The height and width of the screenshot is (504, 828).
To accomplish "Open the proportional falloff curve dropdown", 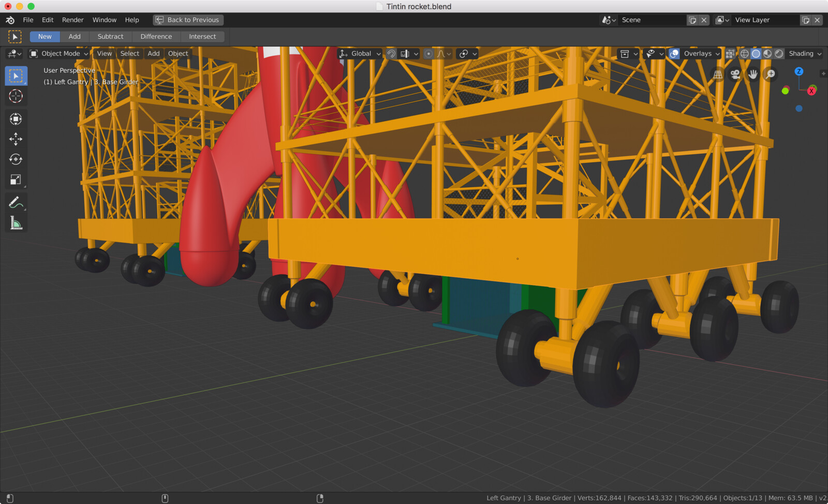I will [444, 53].
